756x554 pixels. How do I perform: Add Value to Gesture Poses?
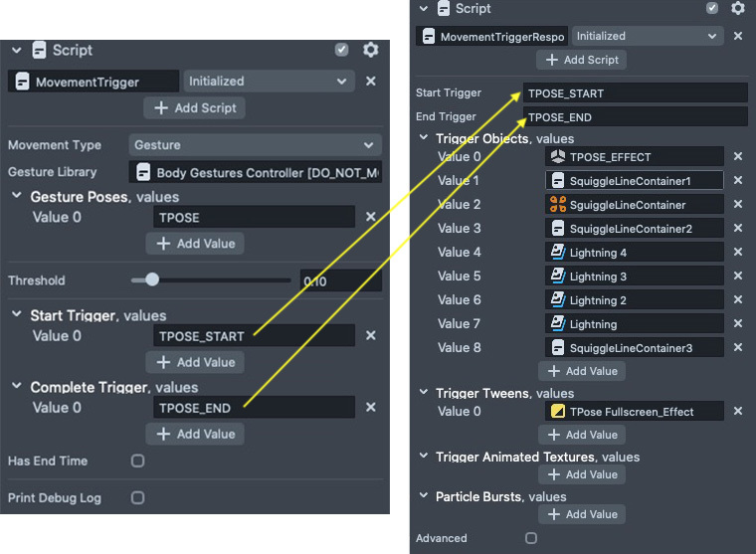(x=195, y=244)
